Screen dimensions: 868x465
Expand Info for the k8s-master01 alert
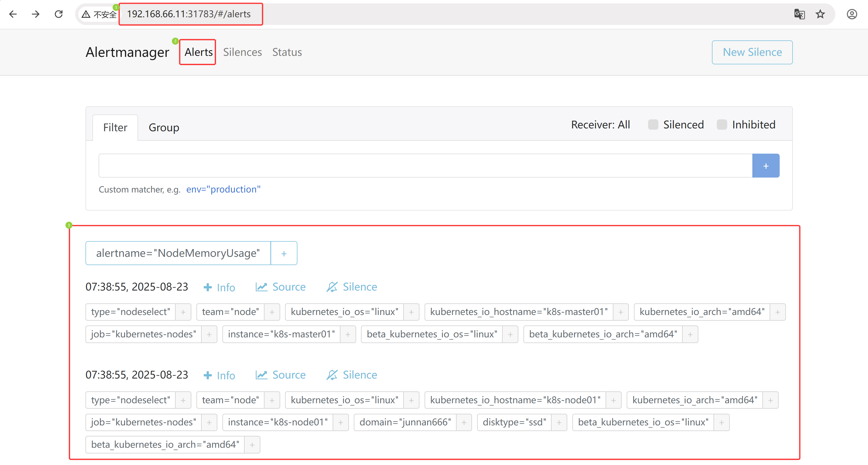(219, 287)
